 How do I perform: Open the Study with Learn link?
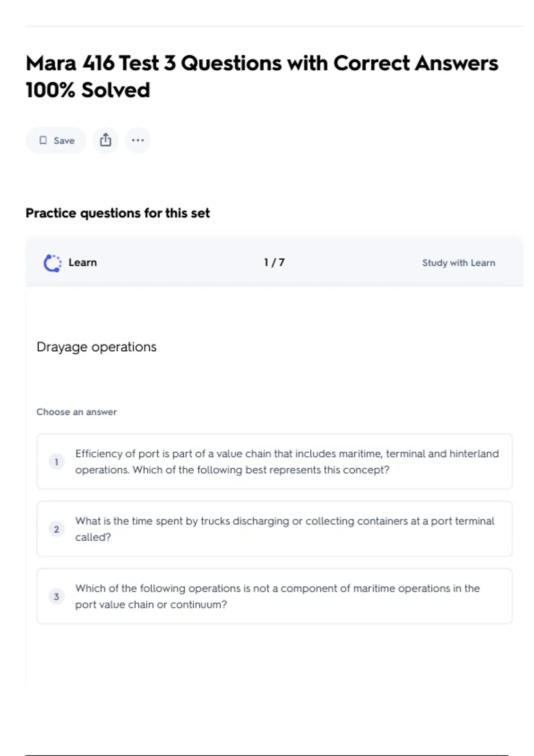458,263
